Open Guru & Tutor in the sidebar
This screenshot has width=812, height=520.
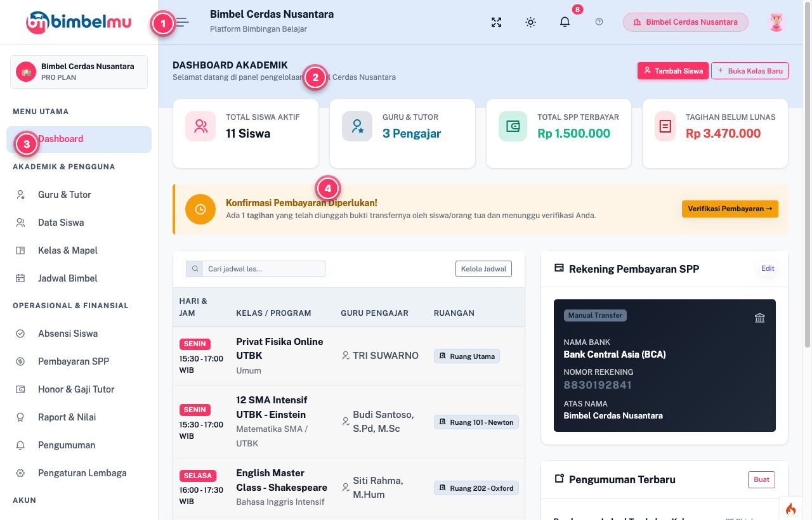coord(79,195)
